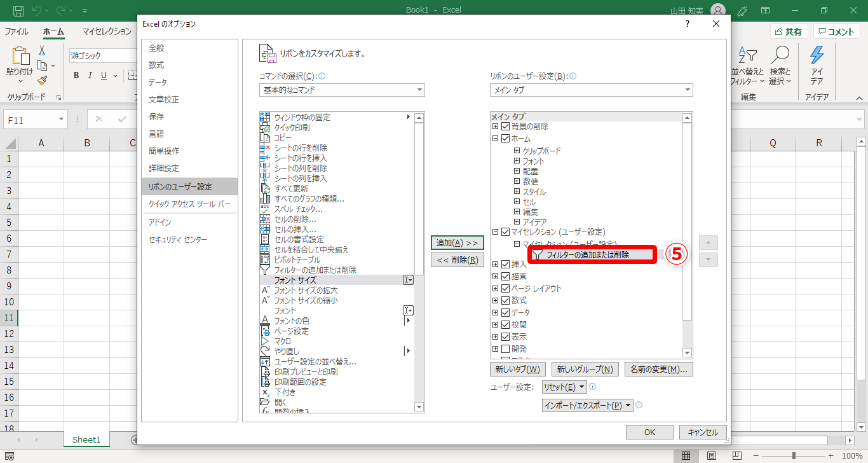Click the Undo arrow in Excel's title bar
The image size is (868, 463).
click(x=37, y=11)
